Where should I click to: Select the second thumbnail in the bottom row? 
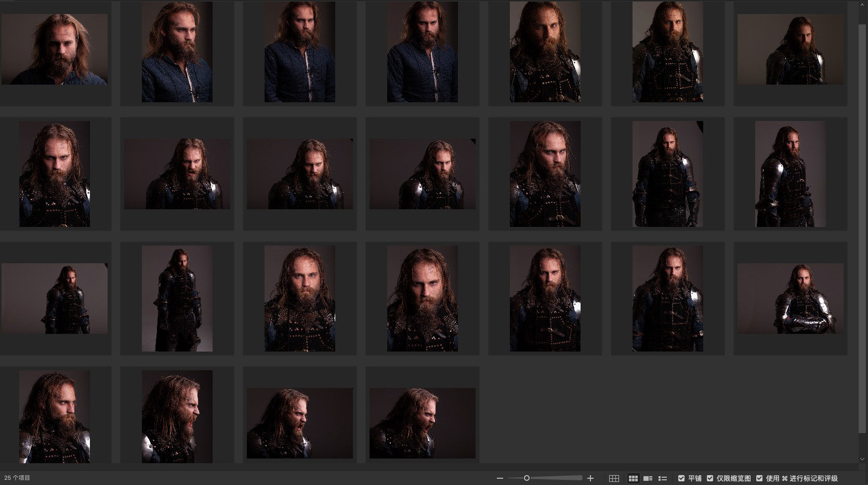(x=177, y=416)
